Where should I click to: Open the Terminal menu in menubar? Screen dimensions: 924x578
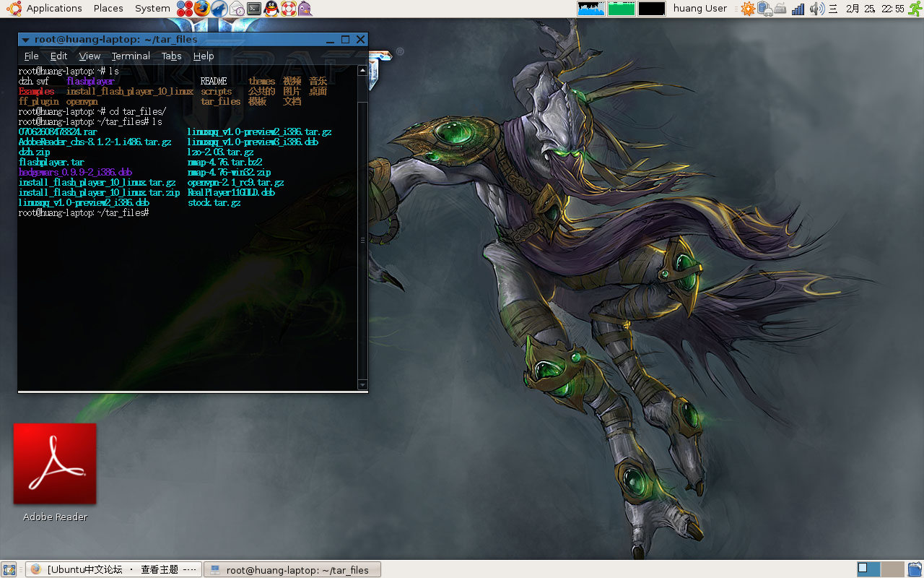(131, 56)
